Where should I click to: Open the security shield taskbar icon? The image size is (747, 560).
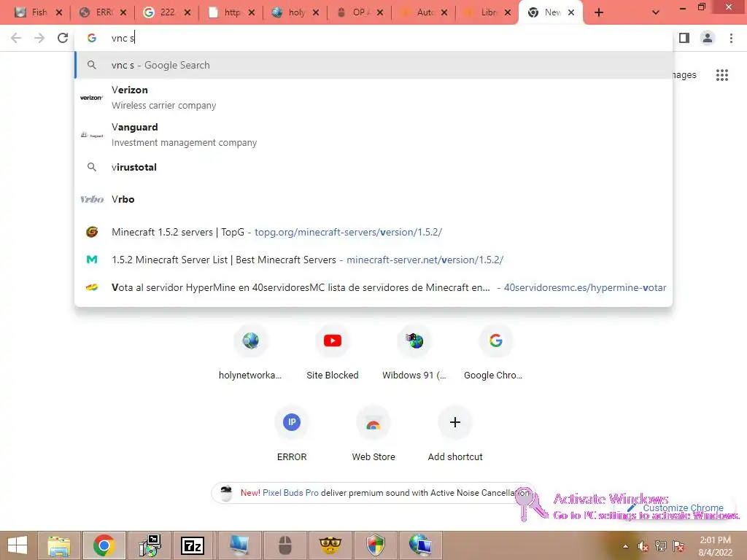click(376, 545)
